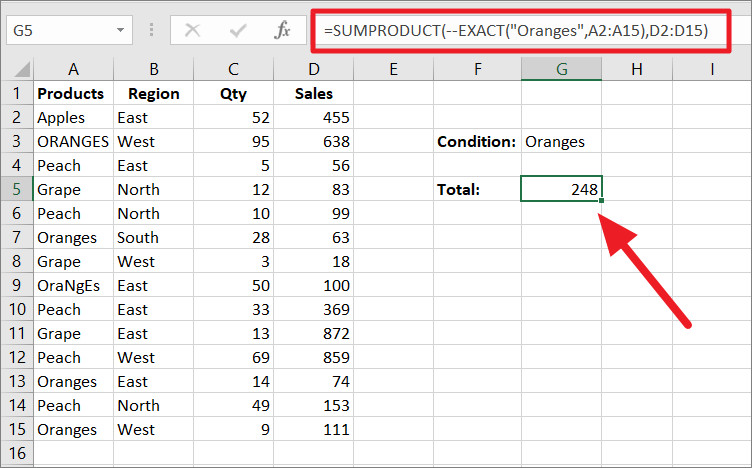Select sales value 859
752x468 pixels.
314,357
